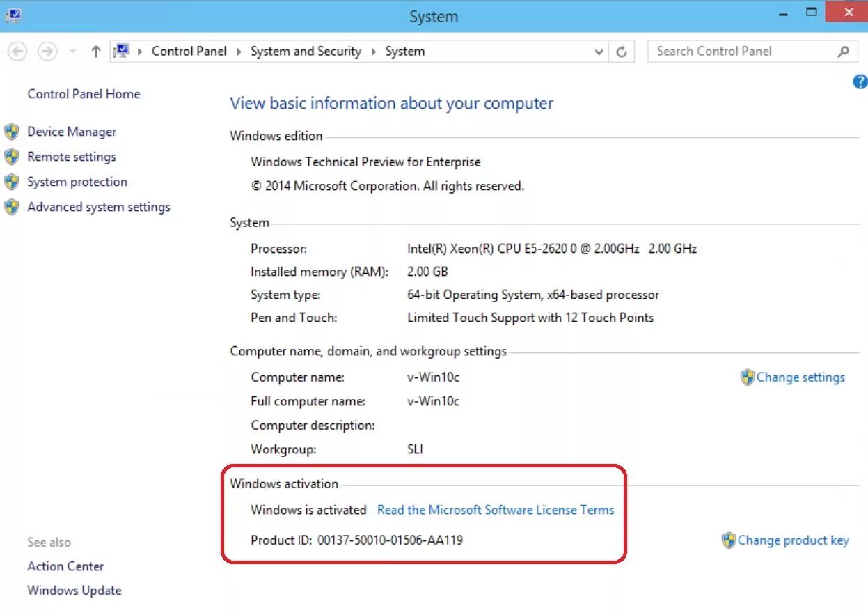The image size is (868, 615).
Task: Click the Product ID value text
Action: coord(390,540)
